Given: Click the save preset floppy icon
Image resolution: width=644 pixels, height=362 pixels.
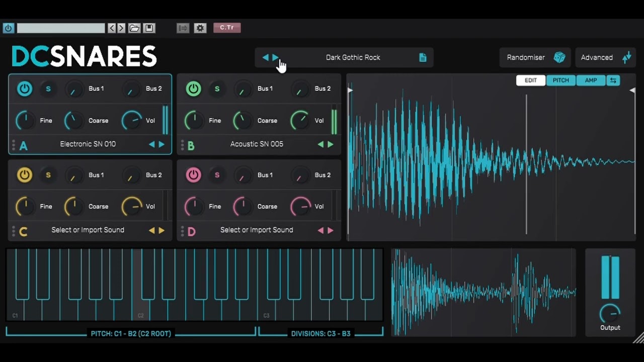Looking at the screenshot, I should [149, 28].
